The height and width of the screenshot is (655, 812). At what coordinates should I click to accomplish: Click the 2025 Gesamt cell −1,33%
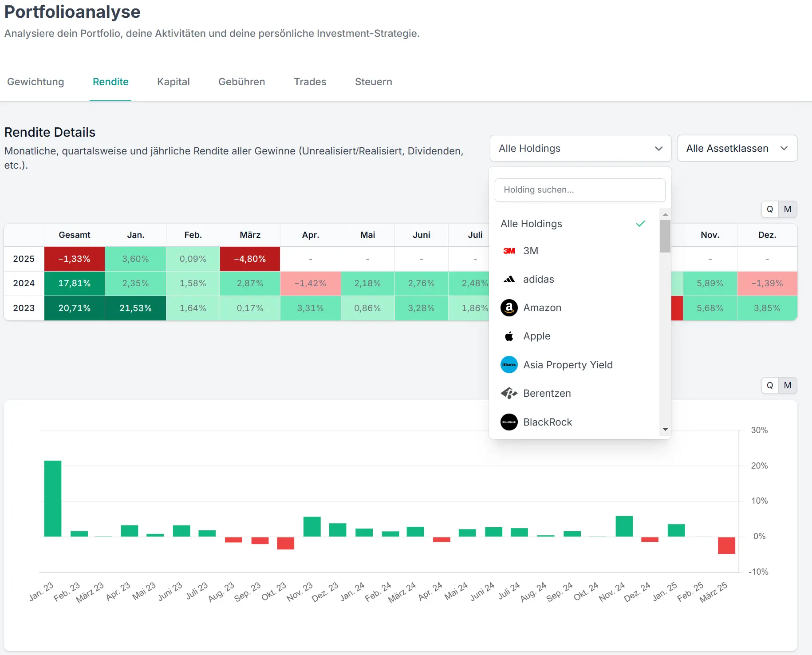click(75, 259)
